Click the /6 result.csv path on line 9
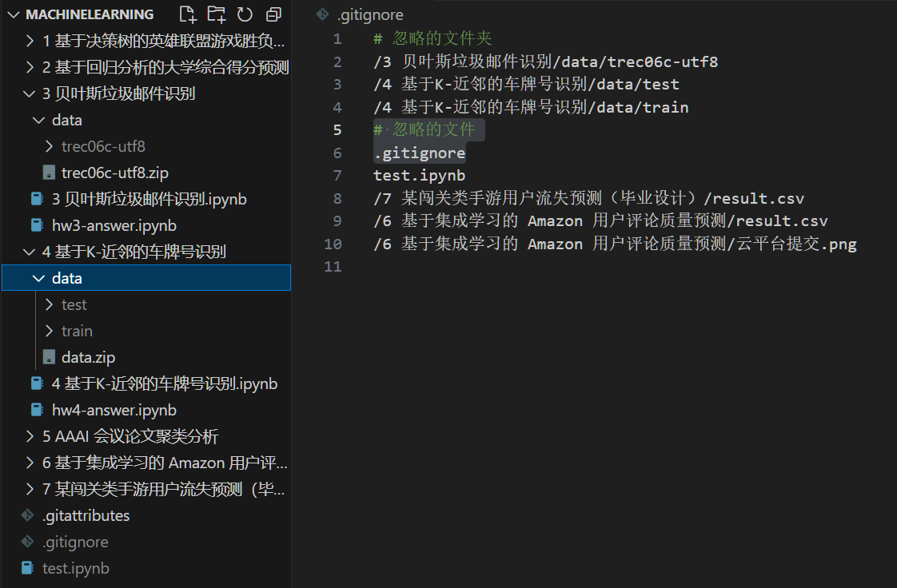Image resolution: width=897 pixels, height=588 pixels. (x=600, y=220)
